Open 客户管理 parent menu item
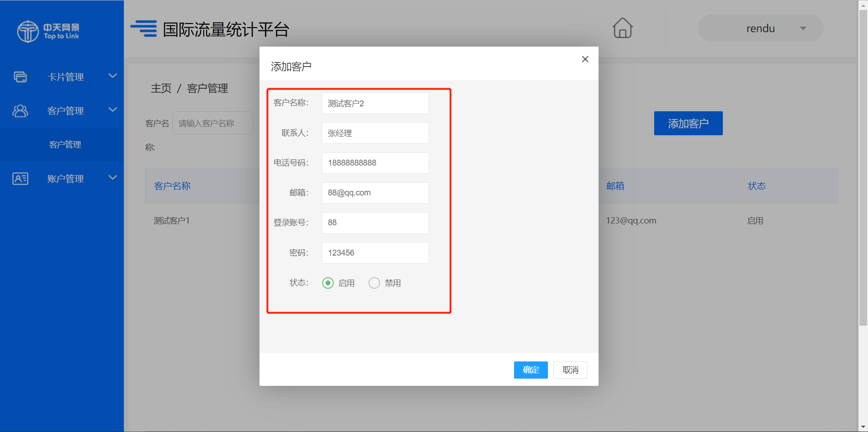This screenshot has width=868, height=432. pos(62,111)
